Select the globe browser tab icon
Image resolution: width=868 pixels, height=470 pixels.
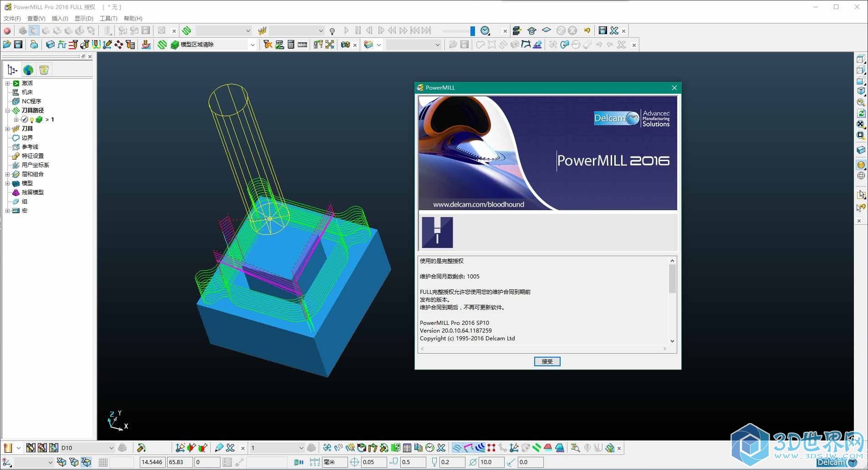[28, 70]
